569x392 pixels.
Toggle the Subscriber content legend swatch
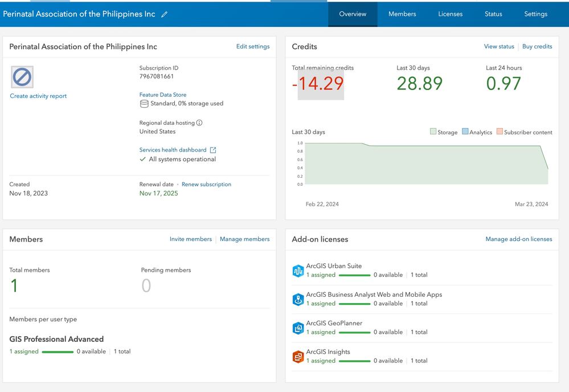click(x=500, y=132)
